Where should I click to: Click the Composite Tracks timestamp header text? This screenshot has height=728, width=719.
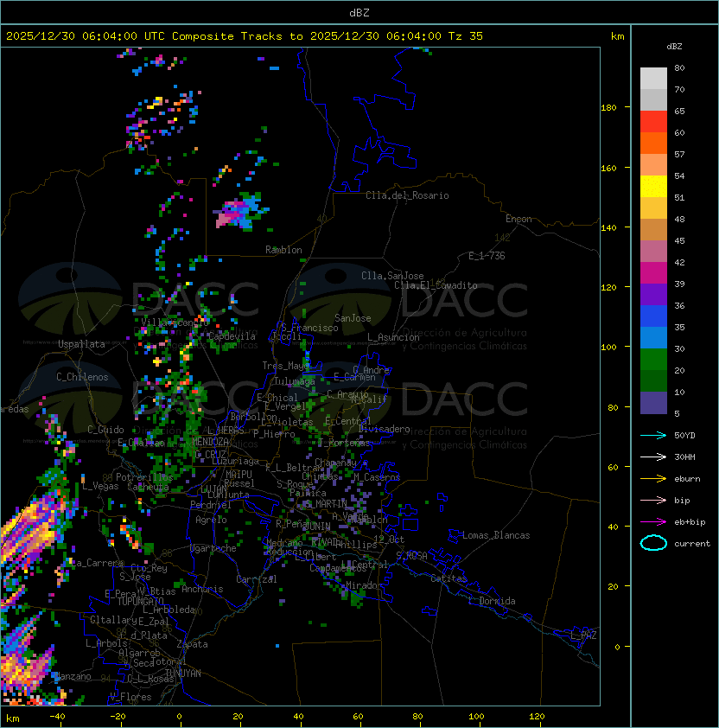tap(245, 36)
